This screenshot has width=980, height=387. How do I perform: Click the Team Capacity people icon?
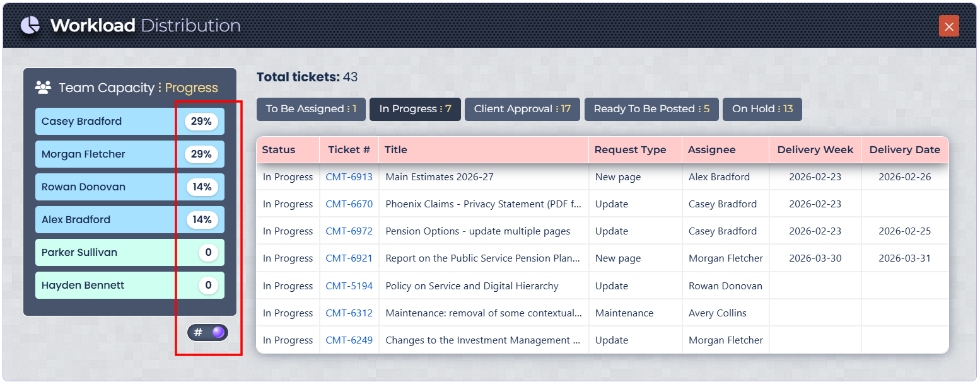[x=43, y=88]
